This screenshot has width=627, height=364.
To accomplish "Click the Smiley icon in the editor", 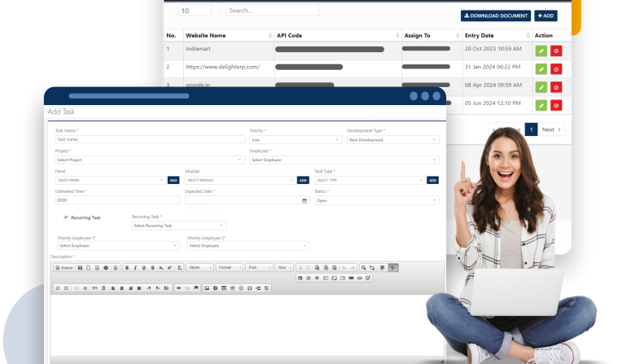I will click(241, 288).
